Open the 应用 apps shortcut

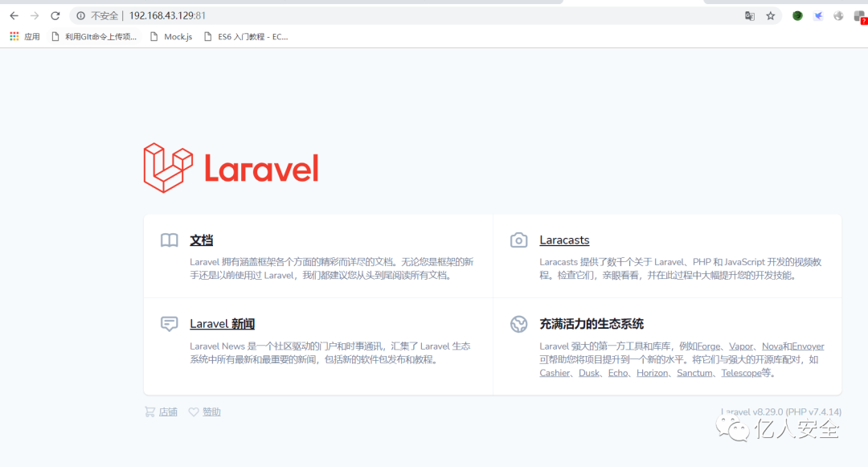tap(25, 36)
